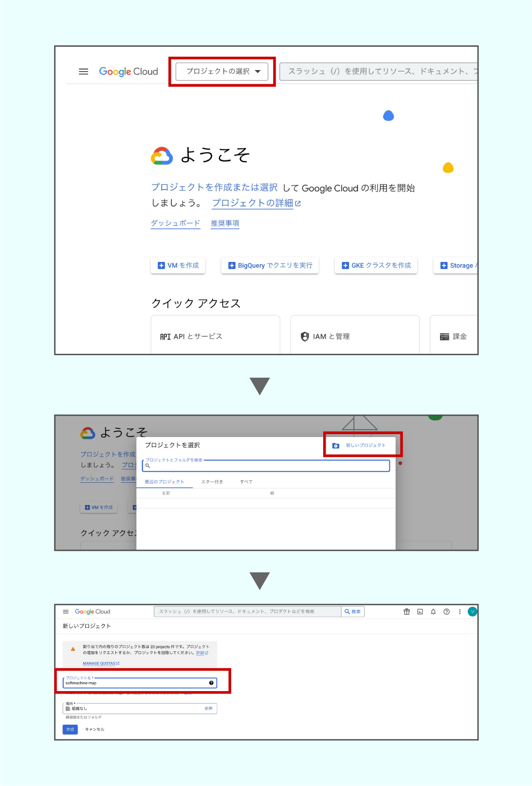Click 推奨事項 link beside the large ダッシュボード link
The width and height of the screenshot is (532, 786).
[x=225, y=223]
